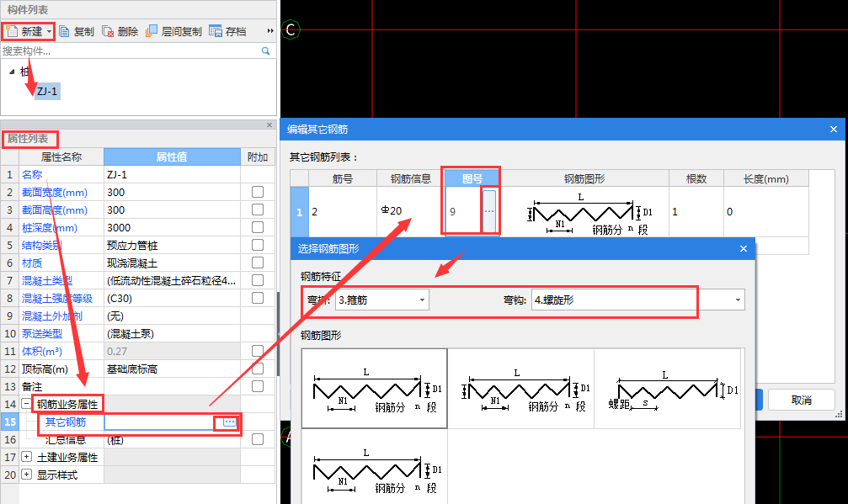The height and width of the screenshot is (504, 848).
Task: Click the 层间复制 toolbar button
Action: coord(173,31)
